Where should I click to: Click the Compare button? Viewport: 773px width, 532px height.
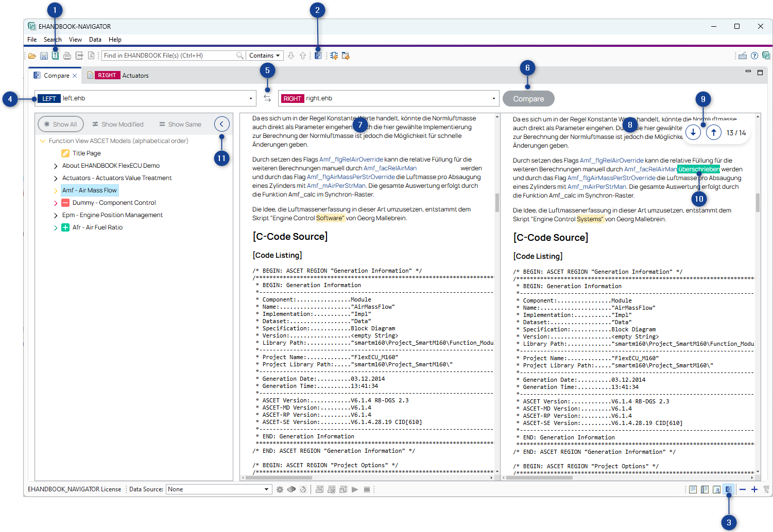(528, 99)
